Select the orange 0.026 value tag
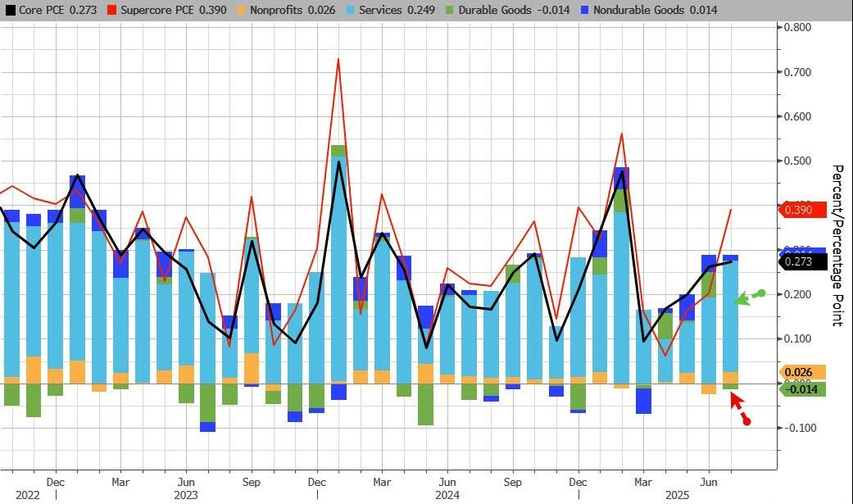Viewport: 853px width, 504px height. [x=802, y=372]
